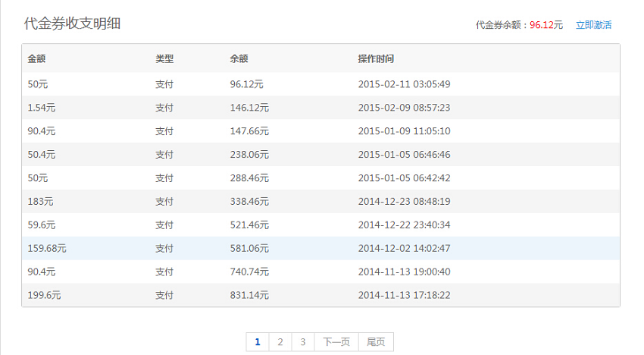
Task: Select the 183元 payment row
Action: [x=320, y=202]
